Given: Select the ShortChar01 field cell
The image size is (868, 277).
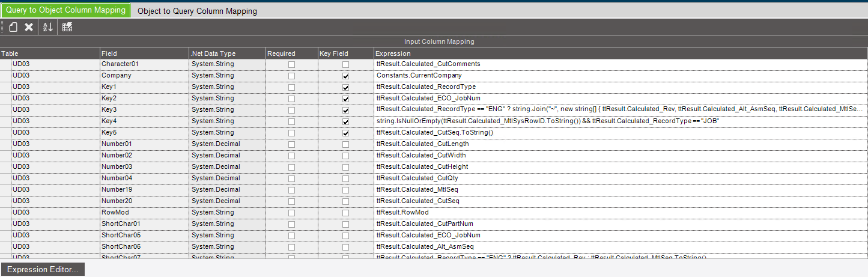Looking at the screenshot, I should [x=144, y=224].
